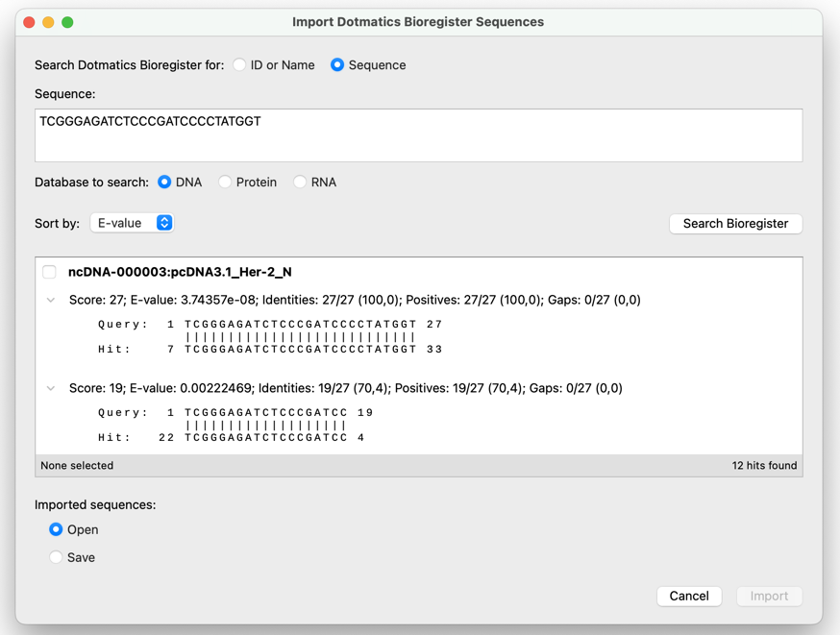Choose the RNA database option

(300, 182)
